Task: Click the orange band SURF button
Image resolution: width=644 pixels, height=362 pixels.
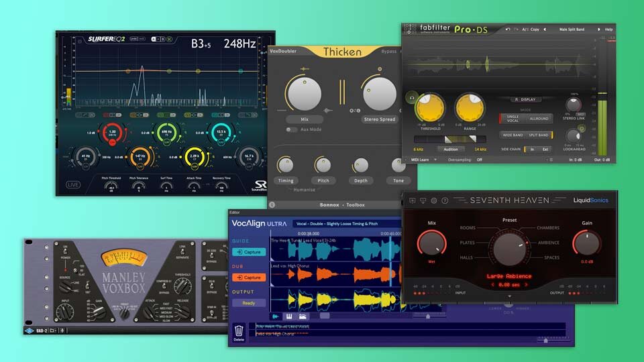Action: click(140, 167)
